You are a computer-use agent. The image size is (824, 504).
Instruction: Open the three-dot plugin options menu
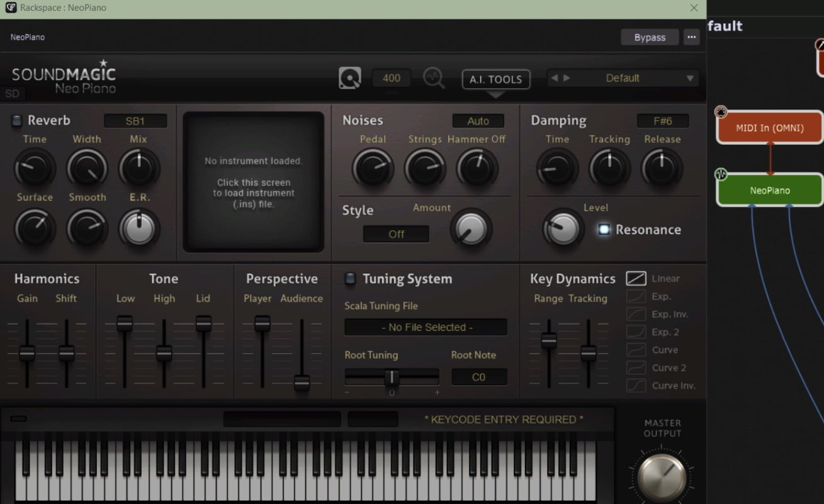coord(691,37)
